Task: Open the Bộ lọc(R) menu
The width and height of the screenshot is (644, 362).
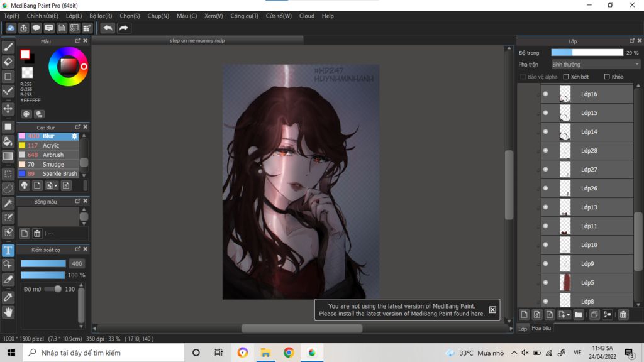Action: [x=101, y=16]
